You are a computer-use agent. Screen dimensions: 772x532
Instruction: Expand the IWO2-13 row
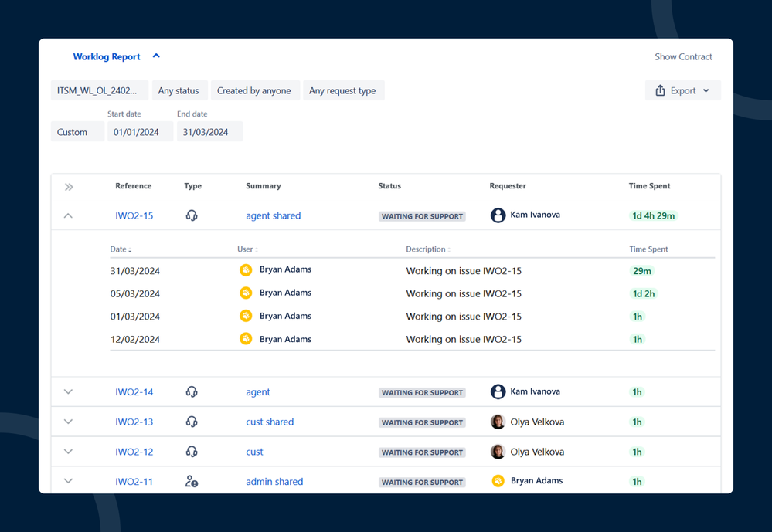(x=68, y=422)
